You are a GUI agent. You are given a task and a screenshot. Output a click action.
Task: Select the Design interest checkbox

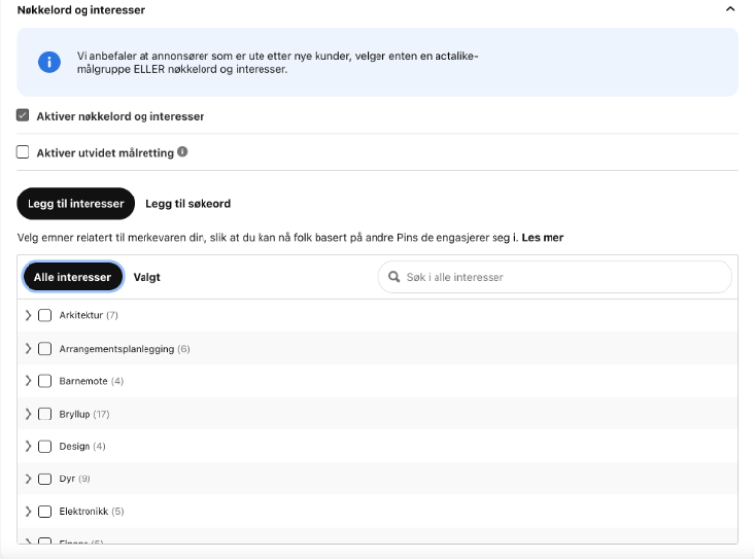point(45,446)
